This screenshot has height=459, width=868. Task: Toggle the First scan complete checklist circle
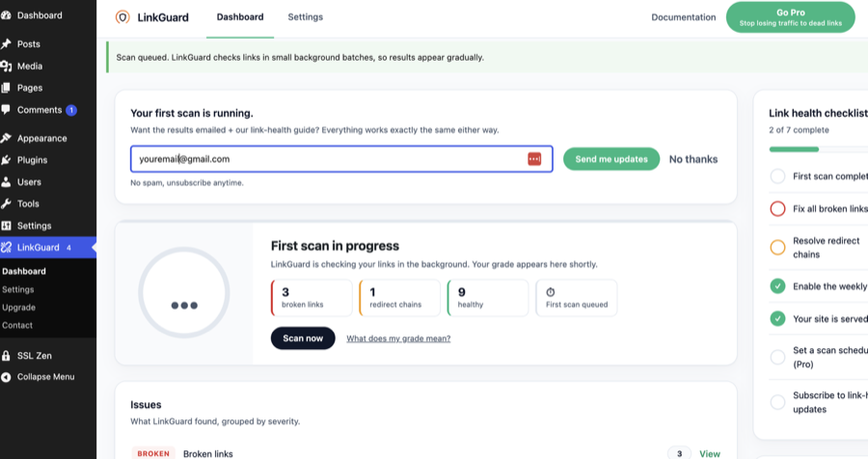click(777, 176)
